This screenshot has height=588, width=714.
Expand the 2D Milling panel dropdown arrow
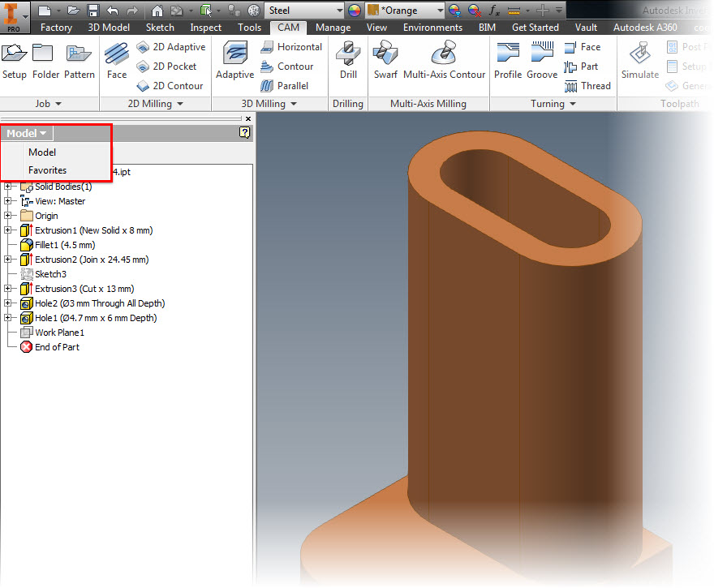(x=179, y=104)
